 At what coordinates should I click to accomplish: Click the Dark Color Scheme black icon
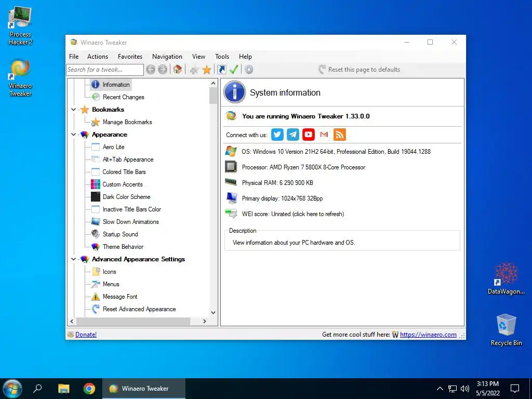tap(96, 197)
